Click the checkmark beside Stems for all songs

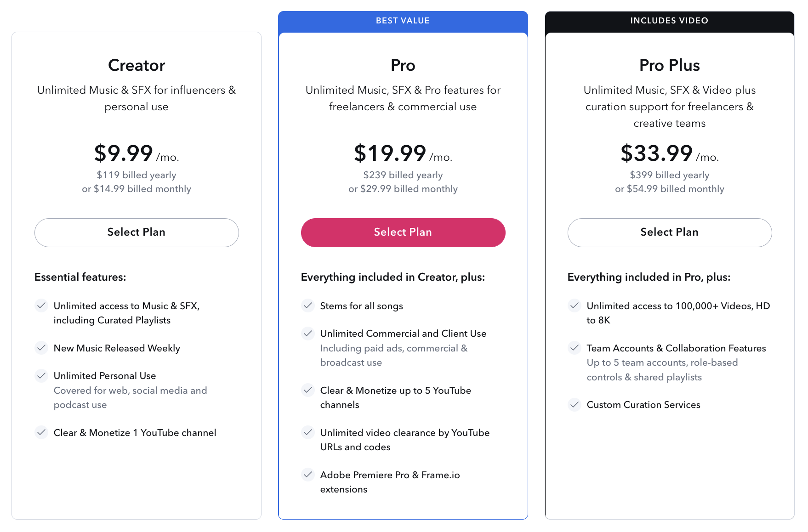click(308, 306)
